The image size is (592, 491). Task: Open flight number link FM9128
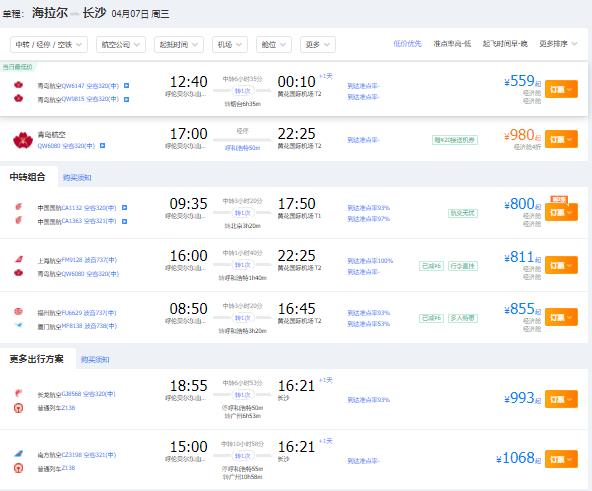click(x=72, y=260)
